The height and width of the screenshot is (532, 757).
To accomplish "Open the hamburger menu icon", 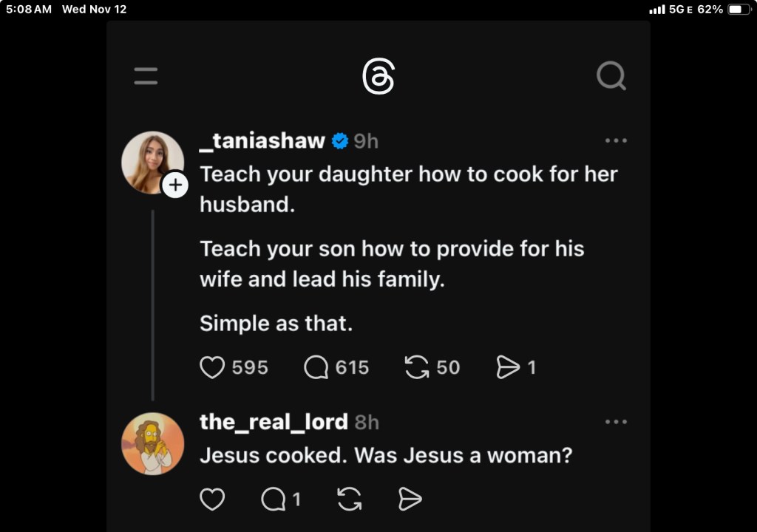I will [x=146, y=76].
